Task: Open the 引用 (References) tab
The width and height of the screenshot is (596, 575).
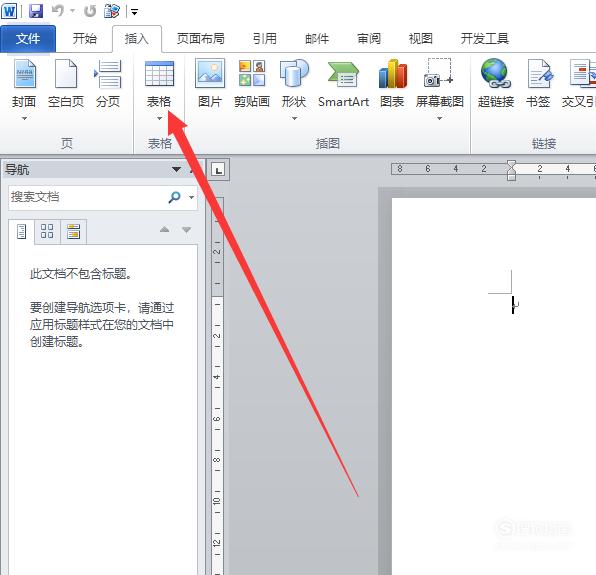Action: pos(265,38)
